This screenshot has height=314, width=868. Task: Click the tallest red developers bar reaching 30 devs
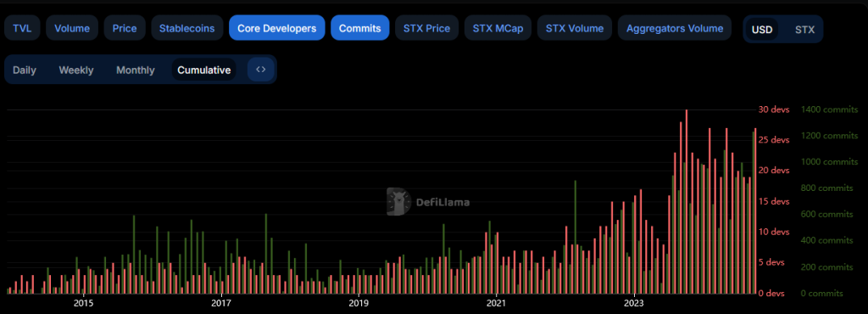point(687,202)
